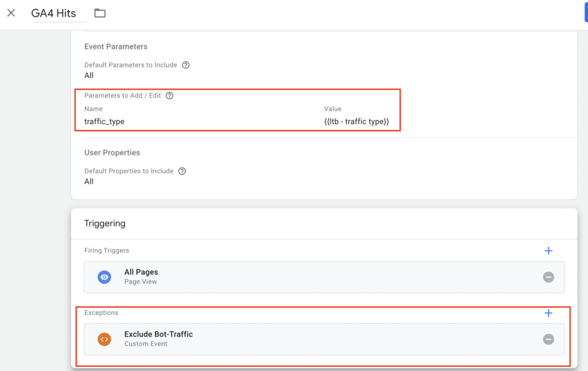Add a new exception trigger with the plus icon

coord(548,313)
